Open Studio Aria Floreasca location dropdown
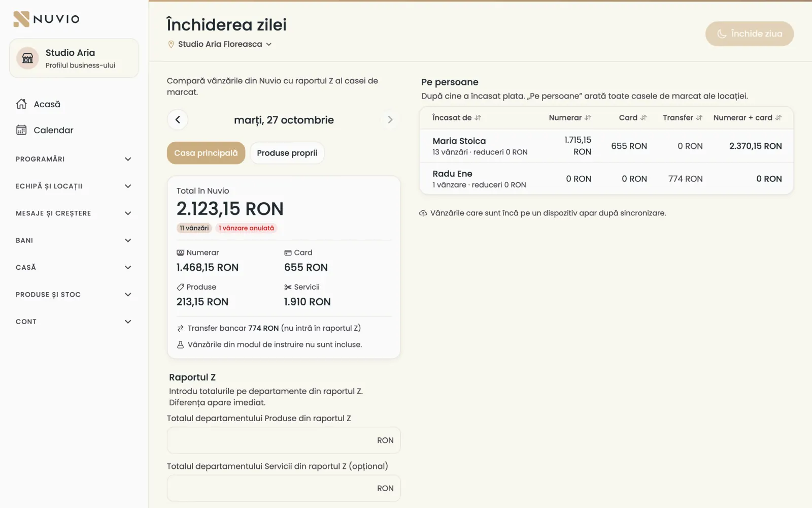The width and height of the screenshot is (812, 508). click(x=220, y=44)
